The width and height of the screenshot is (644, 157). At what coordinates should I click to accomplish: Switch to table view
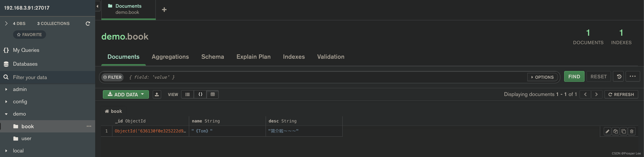coord(212,94)
